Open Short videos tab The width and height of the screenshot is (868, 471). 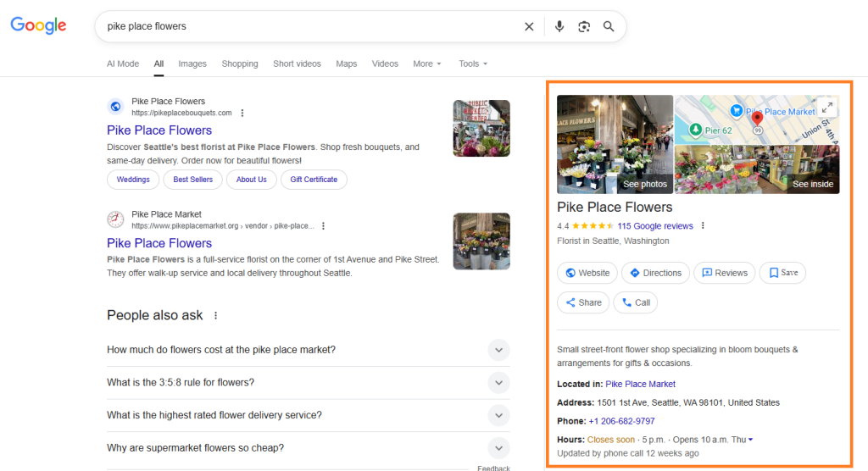point(297,64)
